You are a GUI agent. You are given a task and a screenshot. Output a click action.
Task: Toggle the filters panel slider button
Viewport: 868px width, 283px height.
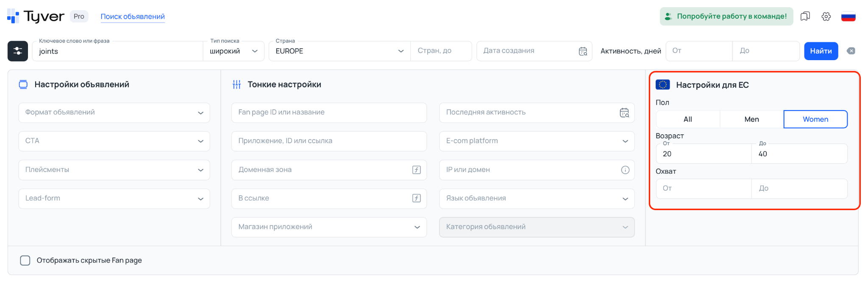(x=18, y=51)
